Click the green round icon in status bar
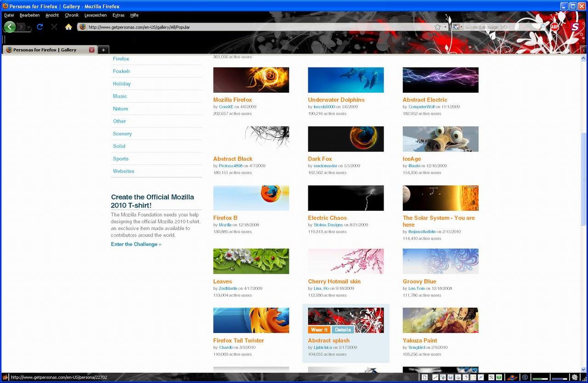This screenshot has height=383, width=588. coord(499,377)
